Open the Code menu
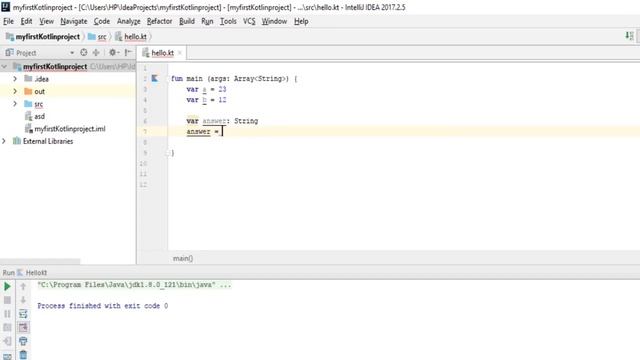 coord(102,21)
